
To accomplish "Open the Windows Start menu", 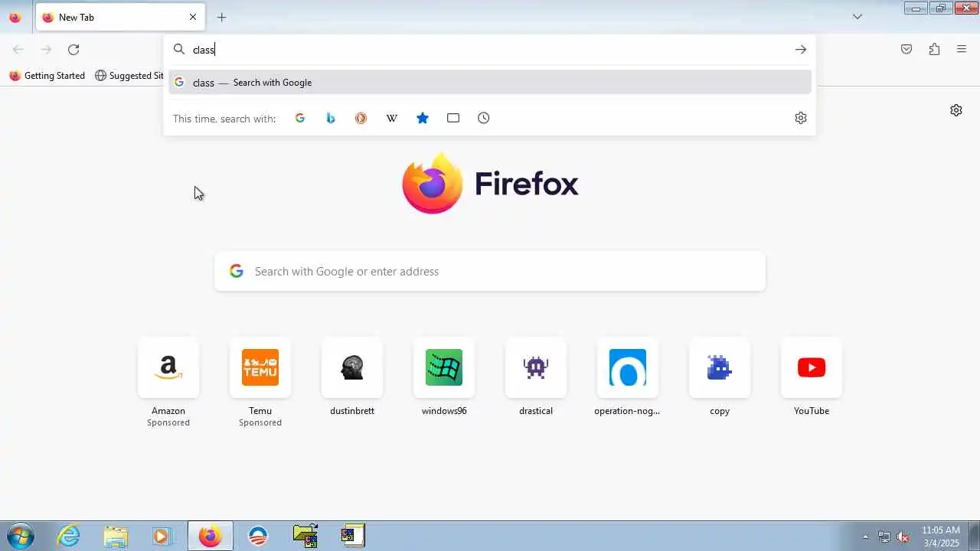I will click(x=20, y=536).
